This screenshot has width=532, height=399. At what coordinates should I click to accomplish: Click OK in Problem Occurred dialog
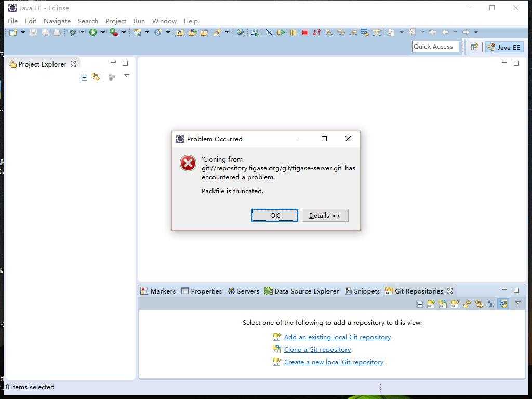coord(275,216)
